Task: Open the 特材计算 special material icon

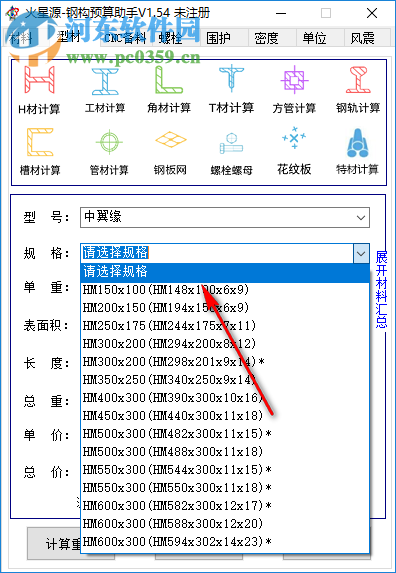Action: (x=357, y=151)
